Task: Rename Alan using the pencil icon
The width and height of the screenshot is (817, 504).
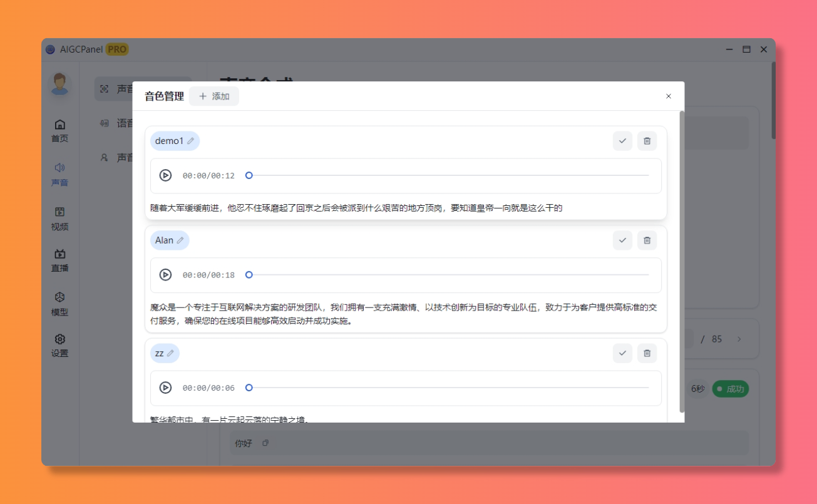Action: coord(180,240)
